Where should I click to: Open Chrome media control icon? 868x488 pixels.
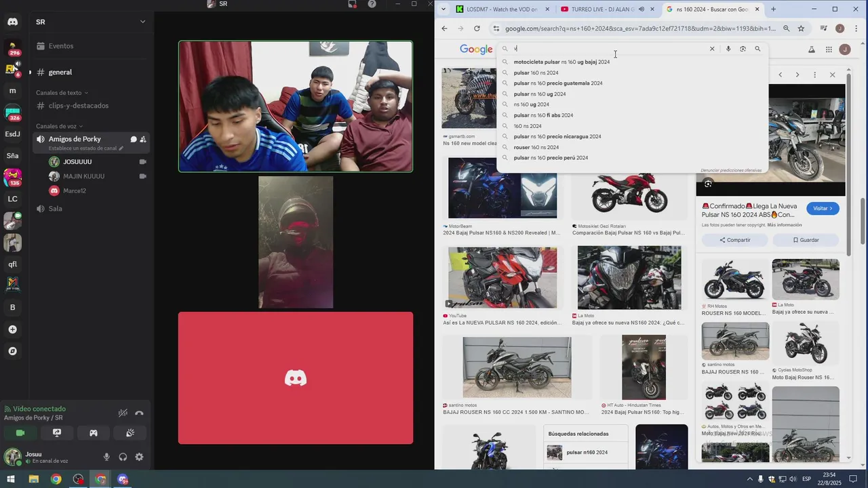[x=823, y=28]
